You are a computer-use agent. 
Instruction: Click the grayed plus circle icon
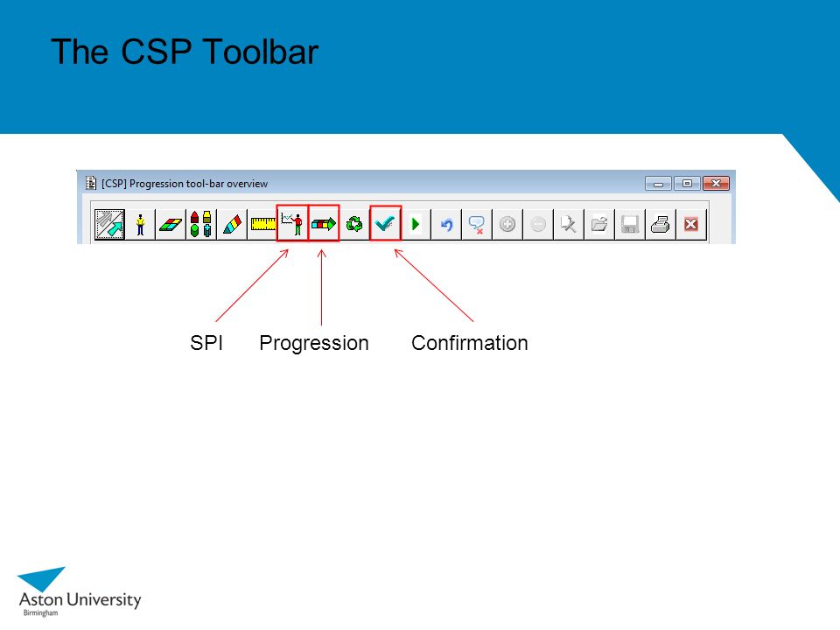[507, 224]
